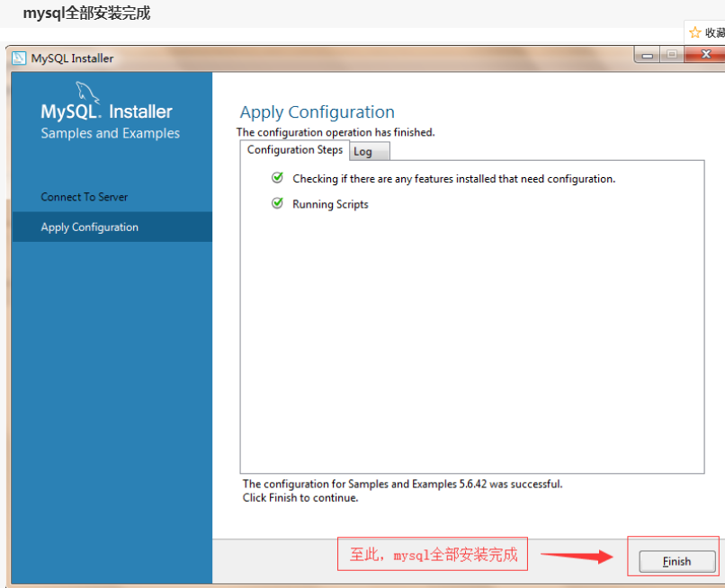Click the green check beside Running Scripts

click(277, 203)
